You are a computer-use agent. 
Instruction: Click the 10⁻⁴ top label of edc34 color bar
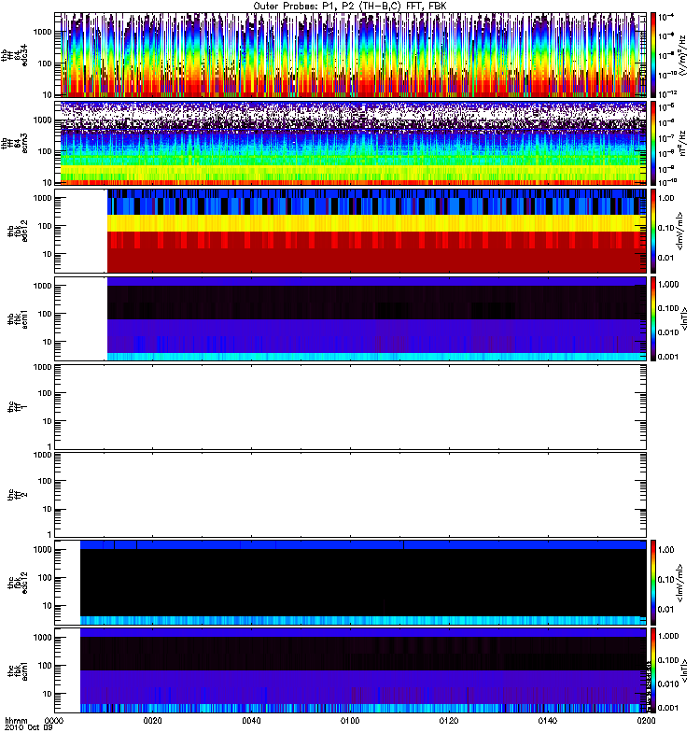[667, 17]
